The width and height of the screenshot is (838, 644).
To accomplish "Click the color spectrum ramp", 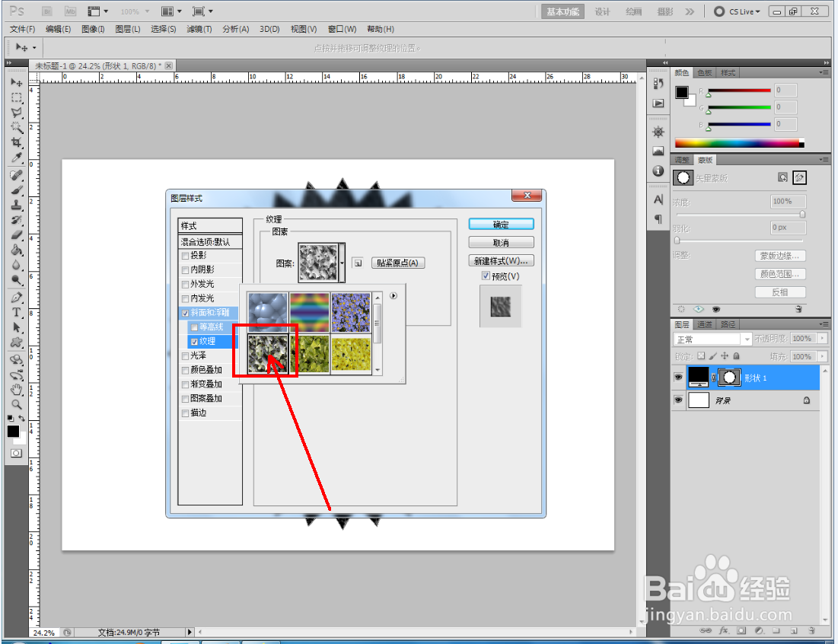I will pyautogui.click(x=739, y=143).
